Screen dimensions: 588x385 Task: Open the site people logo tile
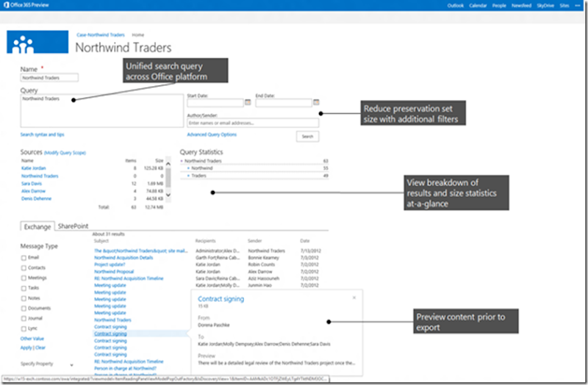(37, 42)
